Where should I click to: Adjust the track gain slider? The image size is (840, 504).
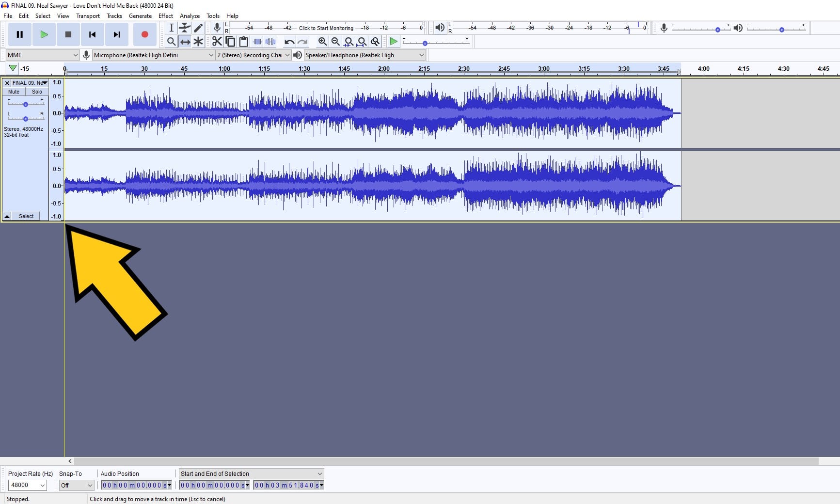pos(25,103)
